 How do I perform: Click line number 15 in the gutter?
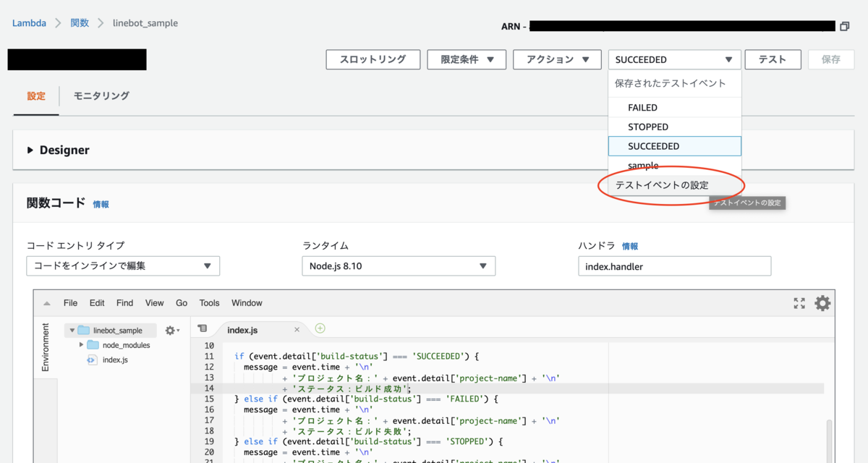209,399
